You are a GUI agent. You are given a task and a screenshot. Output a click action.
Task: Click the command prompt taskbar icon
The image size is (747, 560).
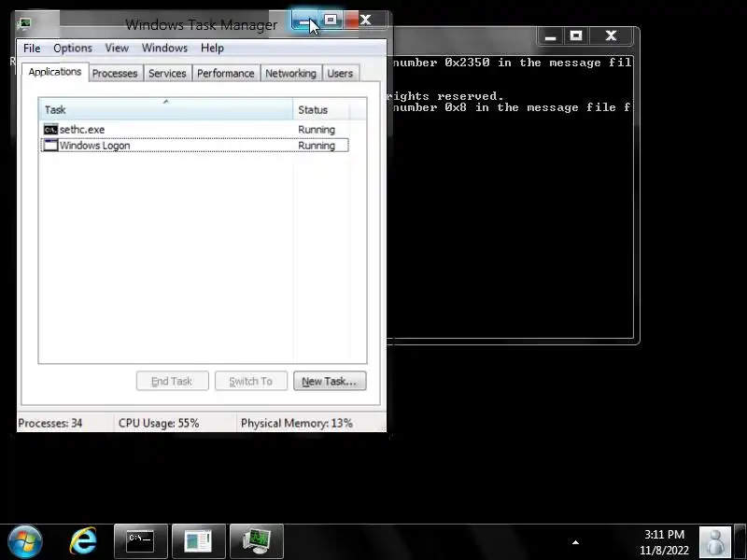coord(141,541)
